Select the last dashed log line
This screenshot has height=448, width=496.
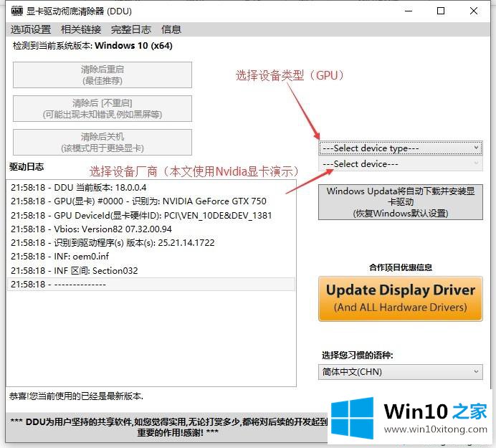(x=151, y=285)
